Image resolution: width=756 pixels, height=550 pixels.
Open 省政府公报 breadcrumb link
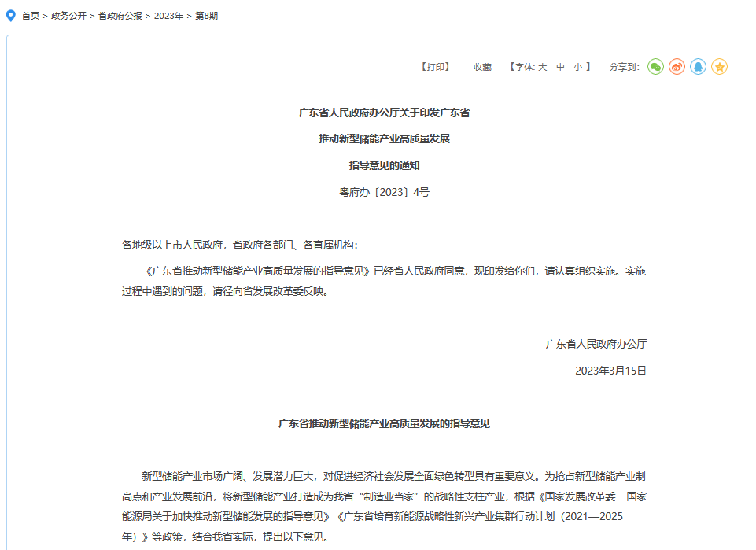coord(120,16)
